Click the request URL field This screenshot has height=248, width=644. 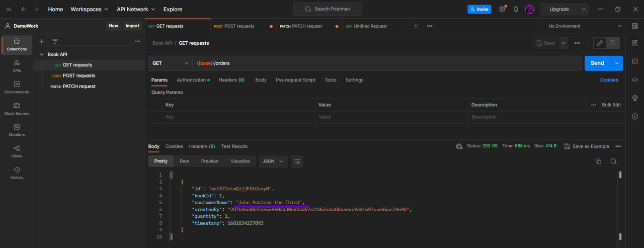coord(386,63)
